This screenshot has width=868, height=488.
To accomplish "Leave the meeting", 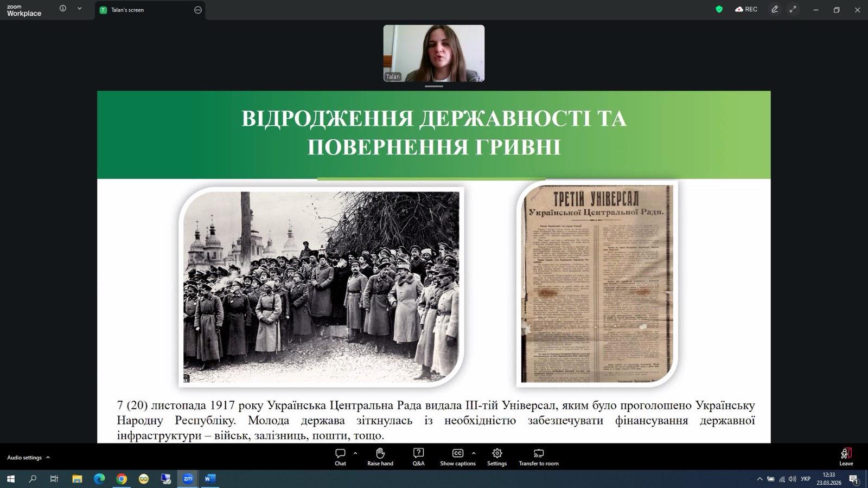I will (x=846, y=457).
